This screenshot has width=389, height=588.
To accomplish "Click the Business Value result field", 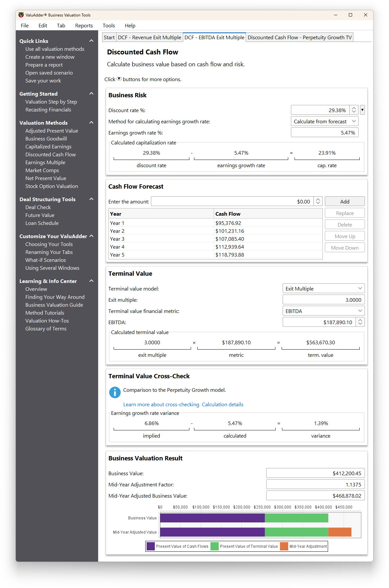I will pyautogui.click(x=315, y=473).
